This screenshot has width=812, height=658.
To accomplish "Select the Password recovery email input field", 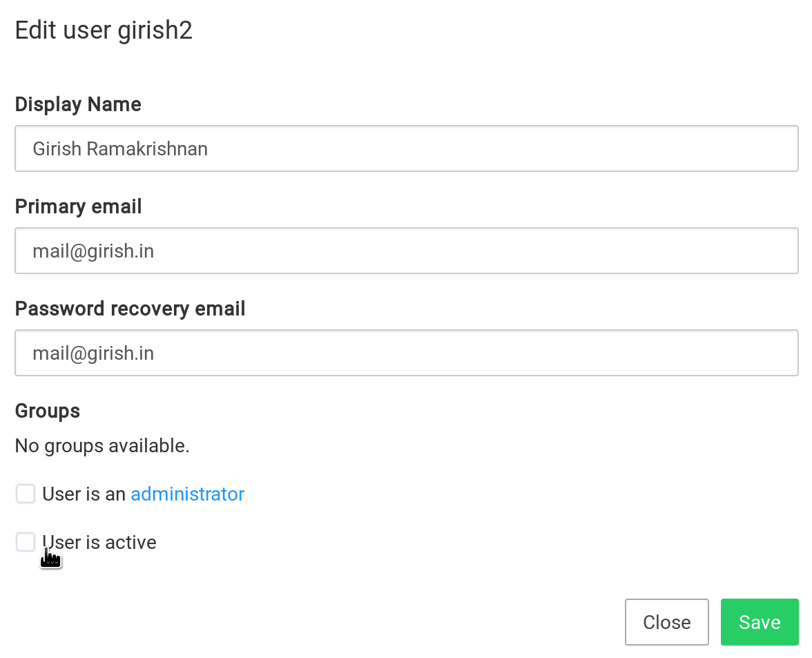I will (406, 353).
